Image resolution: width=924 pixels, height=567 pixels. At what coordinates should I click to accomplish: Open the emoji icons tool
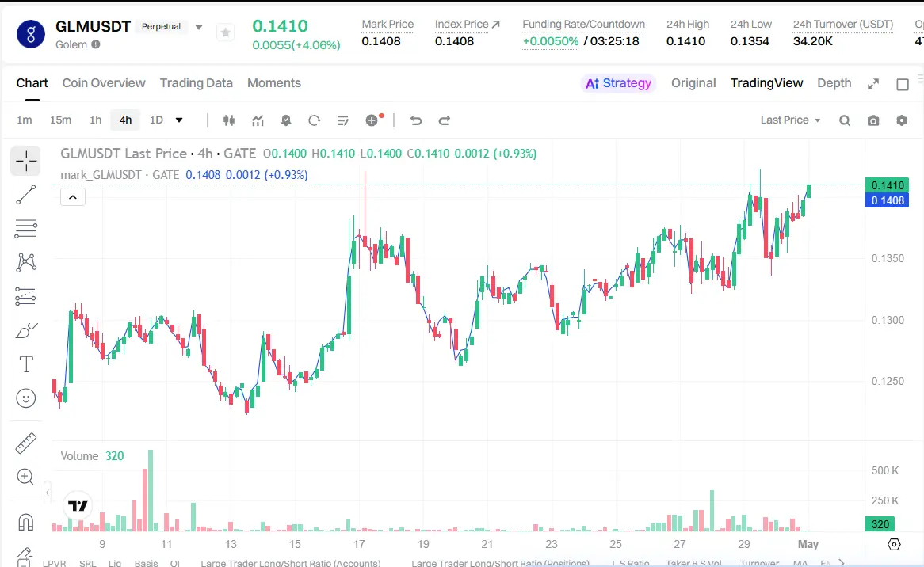[x=26, y=398]
